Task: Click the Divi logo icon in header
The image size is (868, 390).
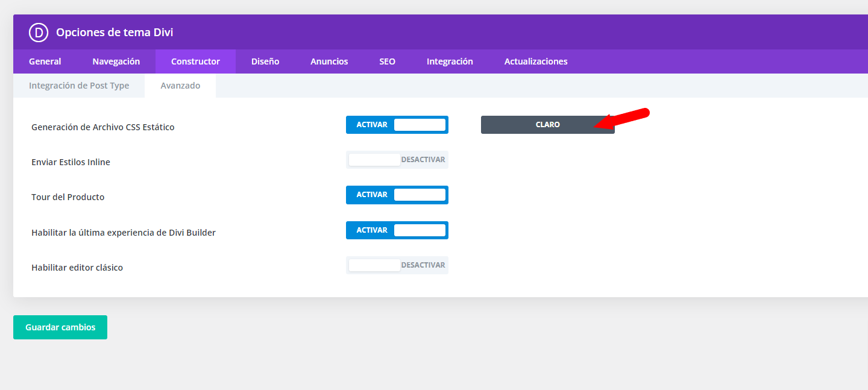Action: 39,33
